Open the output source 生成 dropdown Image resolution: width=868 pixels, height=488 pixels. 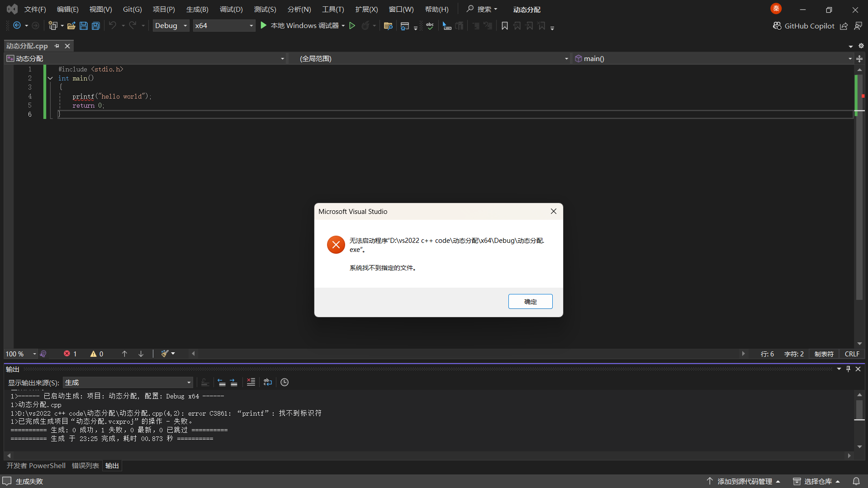tap(128, 383)
